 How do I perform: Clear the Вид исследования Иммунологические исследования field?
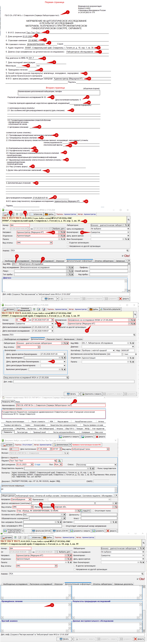click(x=72, y=267)
